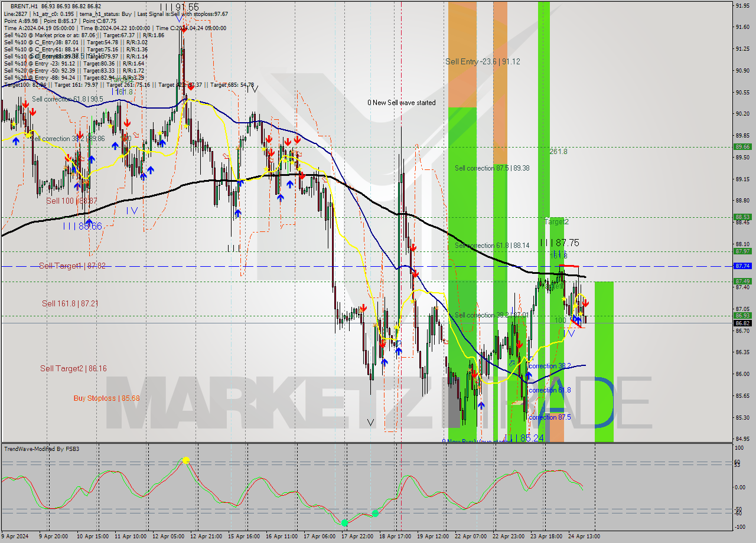
Task: Click the '24 Apr 13:00' date axis label
Action: tap(585, 537)
